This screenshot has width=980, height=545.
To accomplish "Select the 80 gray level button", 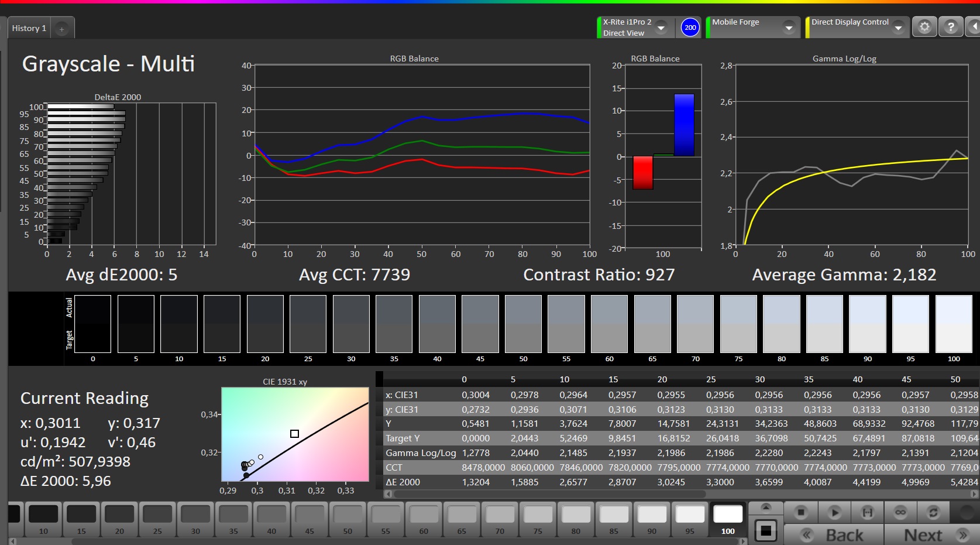I will point(576,519).
